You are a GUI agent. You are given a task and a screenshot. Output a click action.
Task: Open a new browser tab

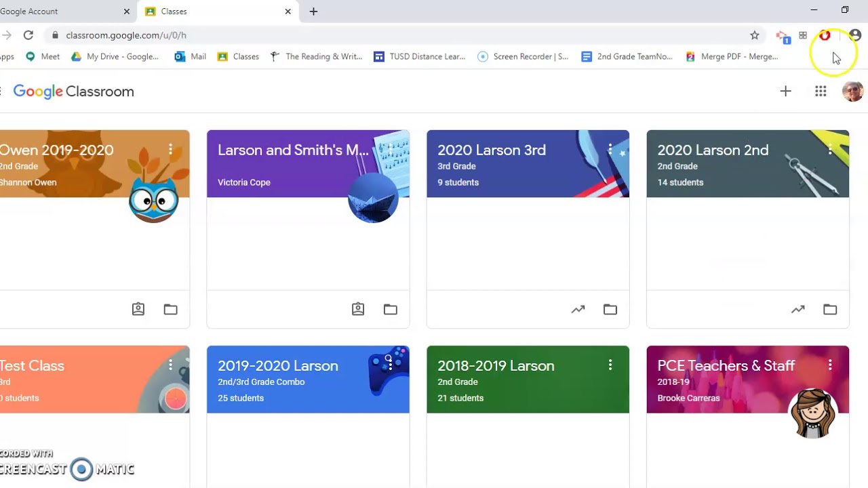coord(313,12)
